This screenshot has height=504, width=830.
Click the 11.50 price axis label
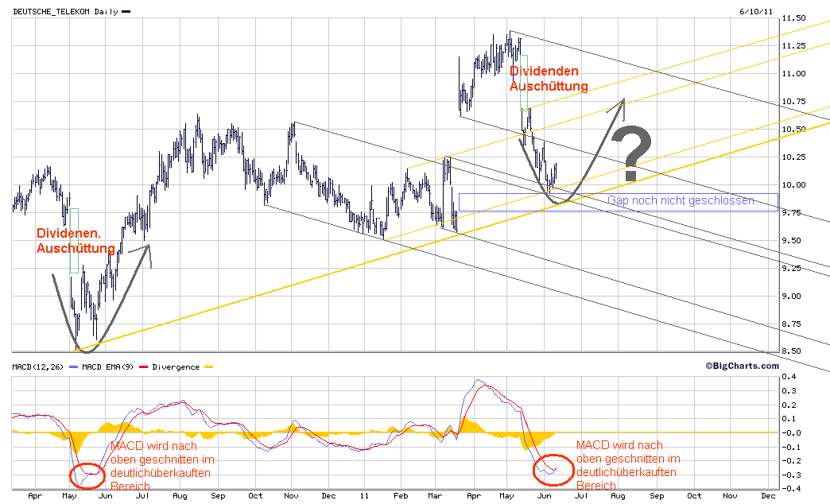793,18
